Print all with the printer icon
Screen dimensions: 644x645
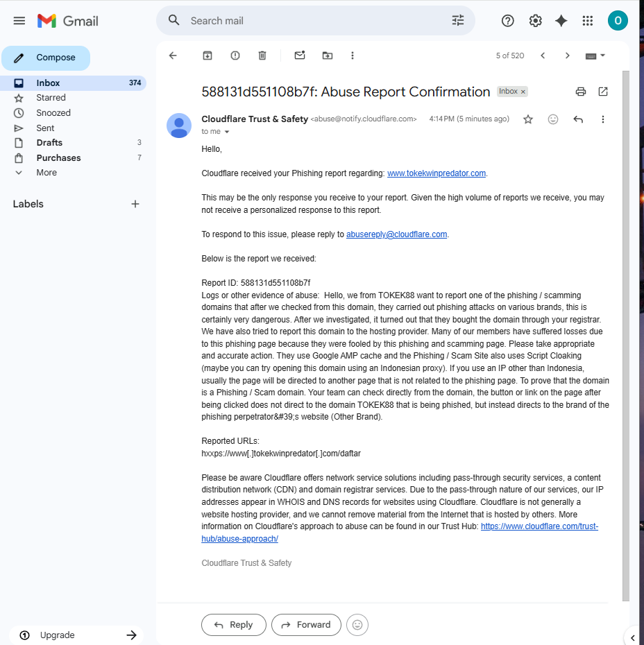(x=581, y=92)
